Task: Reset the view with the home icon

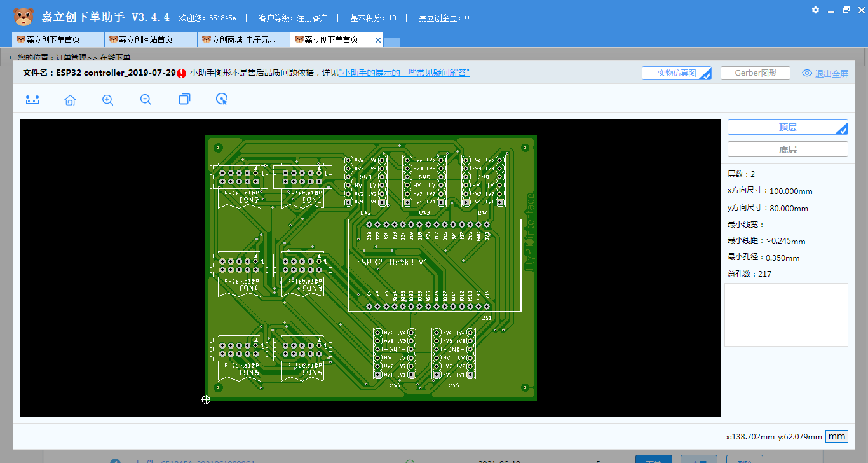Action: pos(70,100)
